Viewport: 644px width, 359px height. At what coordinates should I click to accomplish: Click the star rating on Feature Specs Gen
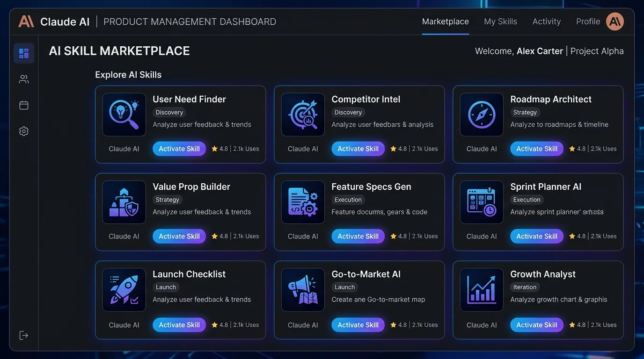[398, 236]
